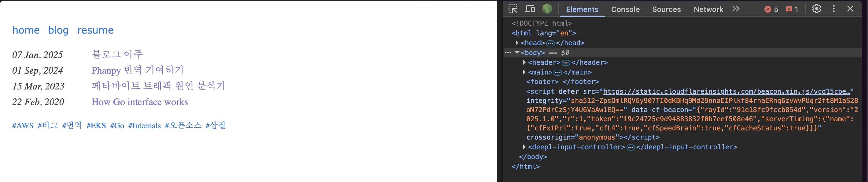
Task: Collapse the body element node
Action: (517, 53)
